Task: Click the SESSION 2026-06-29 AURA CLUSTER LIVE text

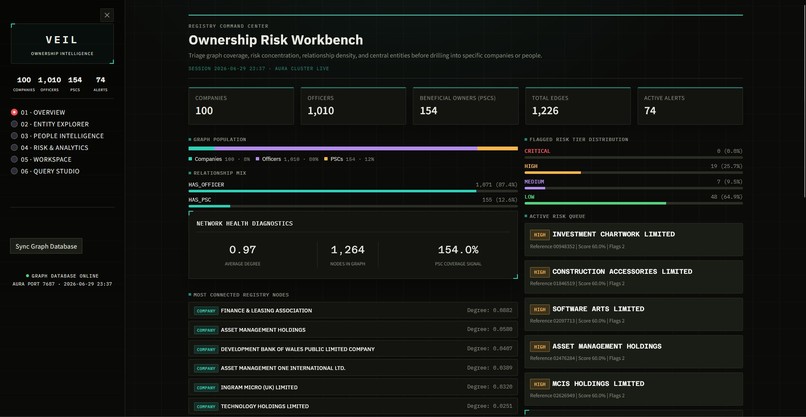Action: point(259,68)
